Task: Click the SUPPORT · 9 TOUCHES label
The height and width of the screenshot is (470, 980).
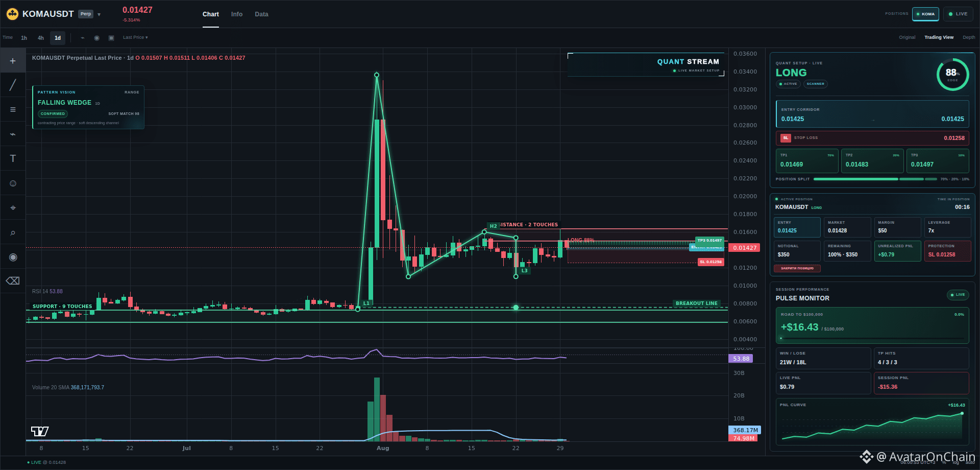Action: click(x=62, y=307)
